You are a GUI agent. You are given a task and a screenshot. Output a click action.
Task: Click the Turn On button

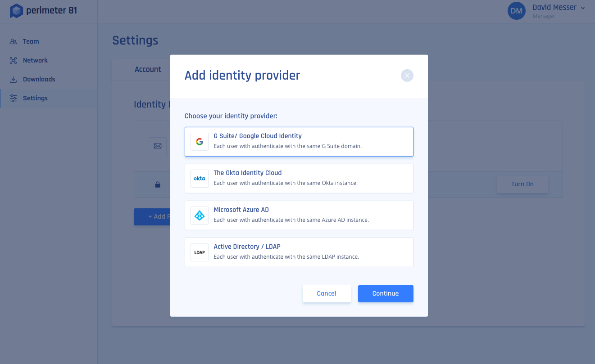click(522, 184)
